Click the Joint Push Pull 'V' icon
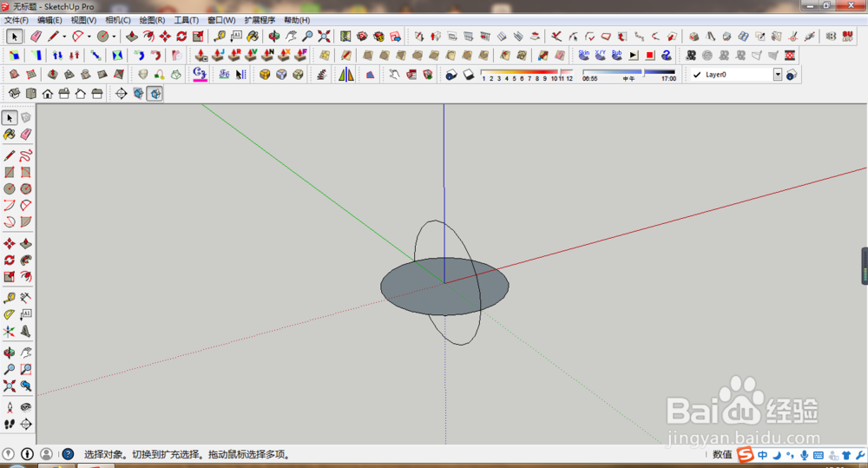 tap(252, 56)
